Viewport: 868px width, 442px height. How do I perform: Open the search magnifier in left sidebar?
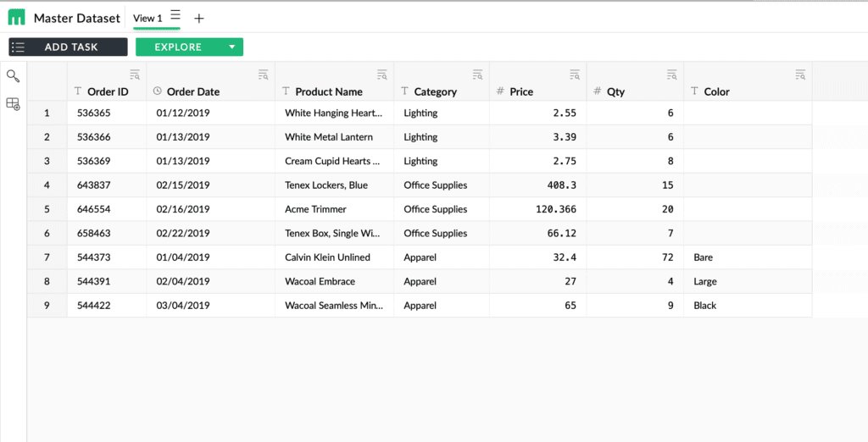[13, 76]
